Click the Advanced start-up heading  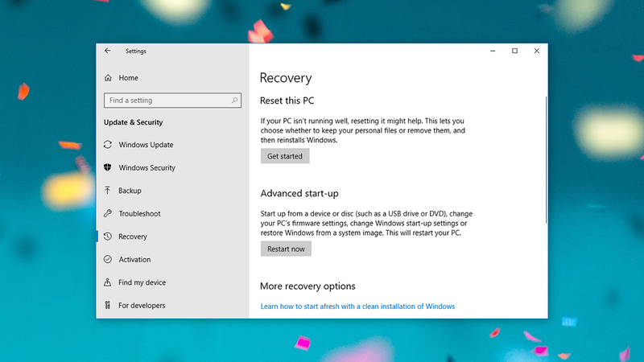(299, 193)
